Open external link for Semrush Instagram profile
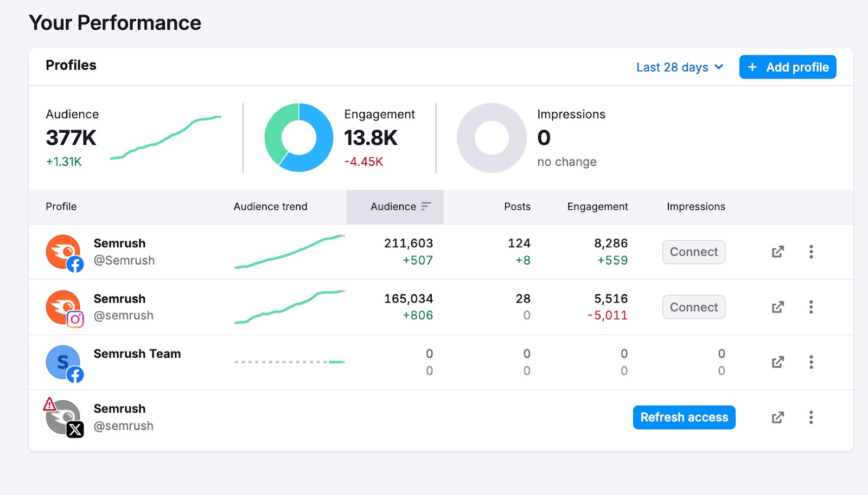Screen dimensions: 868x495 777,307
